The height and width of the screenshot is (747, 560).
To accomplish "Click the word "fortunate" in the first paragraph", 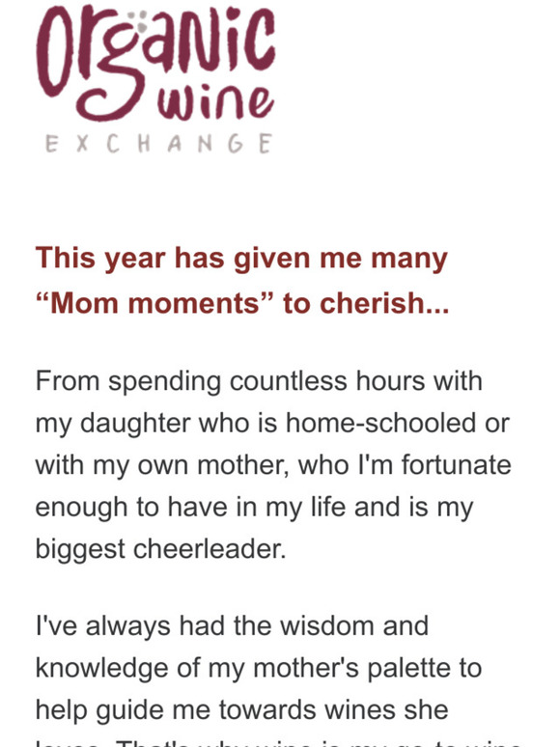I will pos(456,465).
